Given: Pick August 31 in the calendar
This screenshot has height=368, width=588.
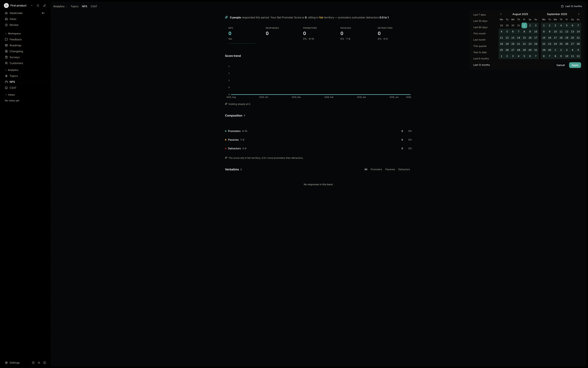Looking at the screenshot, I should point(536,50).
